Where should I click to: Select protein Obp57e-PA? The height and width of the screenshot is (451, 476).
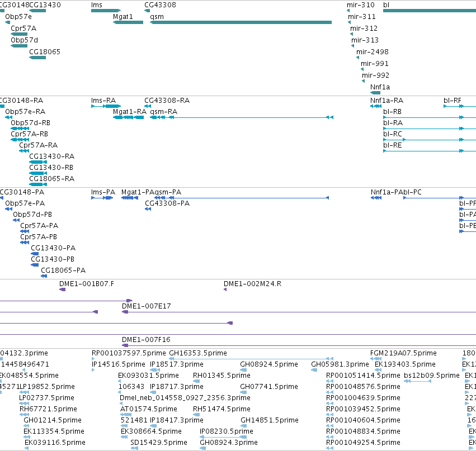[x=25, y=203]
